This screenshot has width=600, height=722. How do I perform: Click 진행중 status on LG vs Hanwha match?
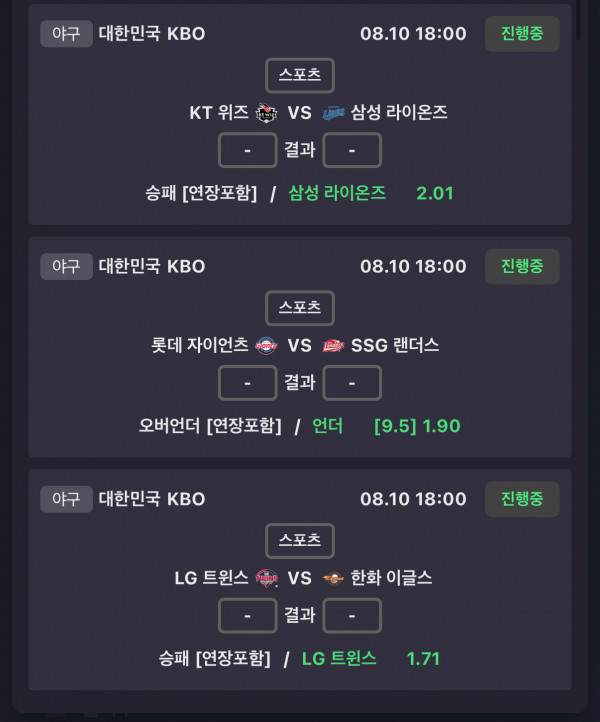[x=522, y=499]
